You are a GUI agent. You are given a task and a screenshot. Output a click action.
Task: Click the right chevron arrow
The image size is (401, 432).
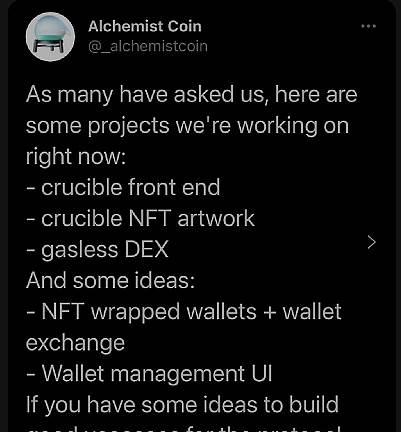pyautogui.click(x=371, y=242)
